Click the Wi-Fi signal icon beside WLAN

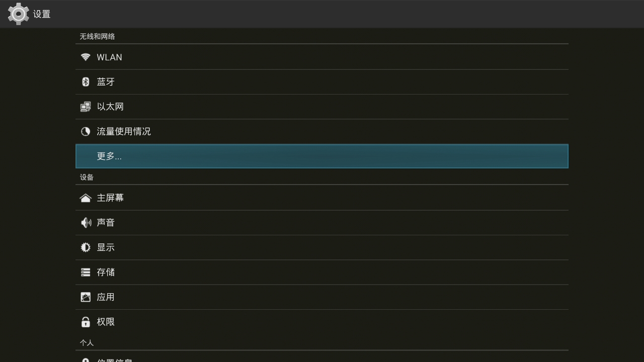point(86,57)
